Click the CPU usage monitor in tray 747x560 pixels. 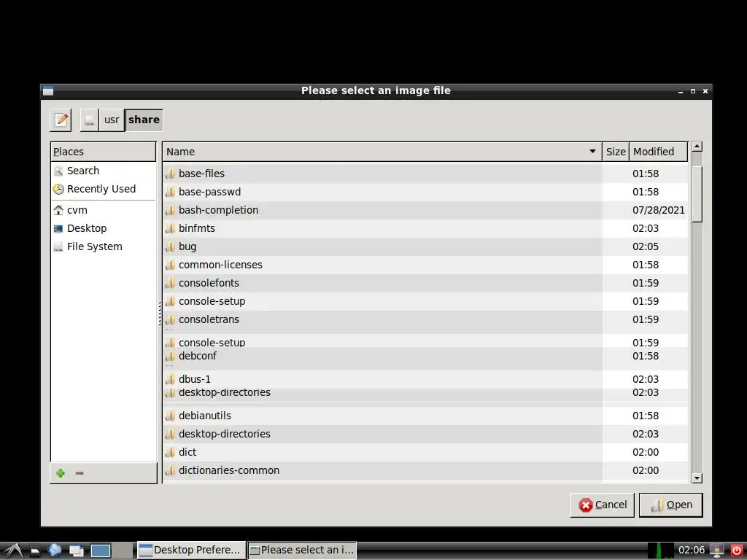pyautogui.click(x=660, y=551)
